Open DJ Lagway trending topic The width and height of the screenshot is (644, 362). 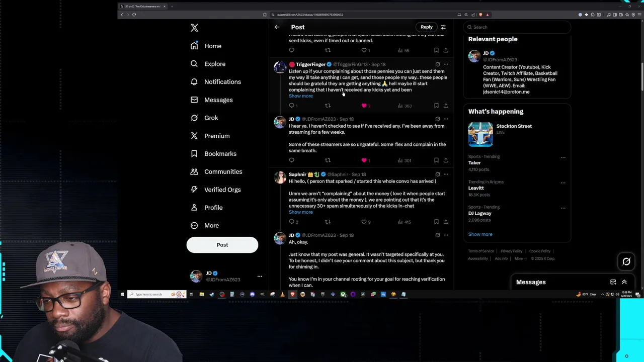(479, 213)
